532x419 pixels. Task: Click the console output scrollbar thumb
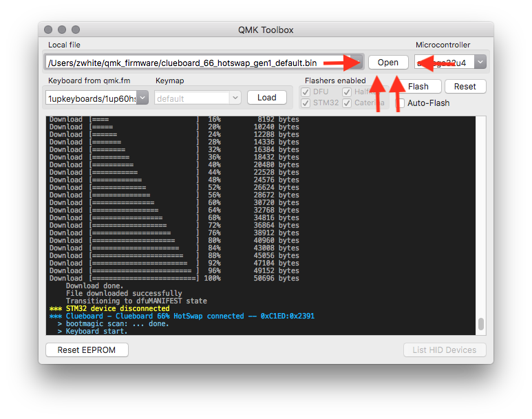coord(481,323)
